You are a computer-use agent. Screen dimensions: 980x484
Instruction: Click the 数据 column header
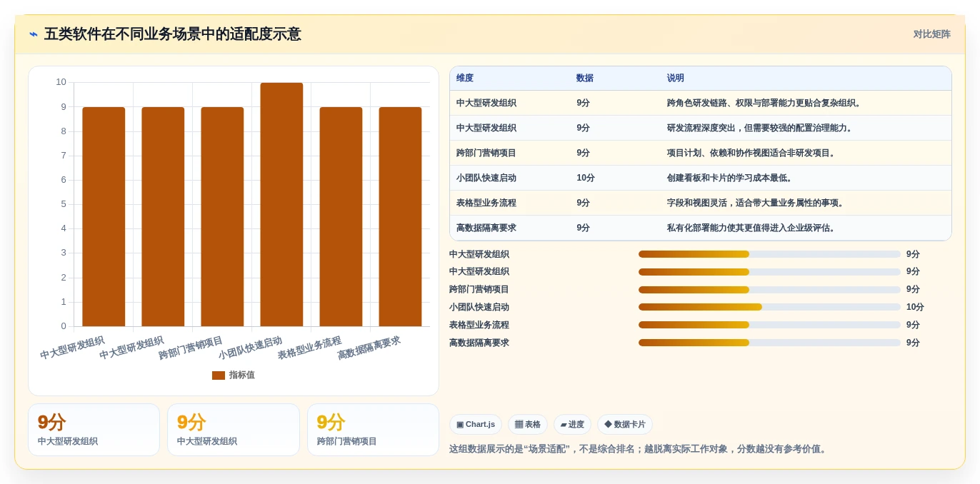tap(585, 79)
